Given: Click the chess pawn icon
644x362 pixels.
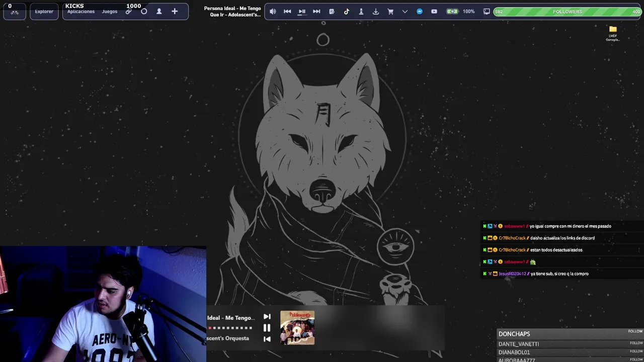Looking at the screenshot, I should tap(361, 12).
